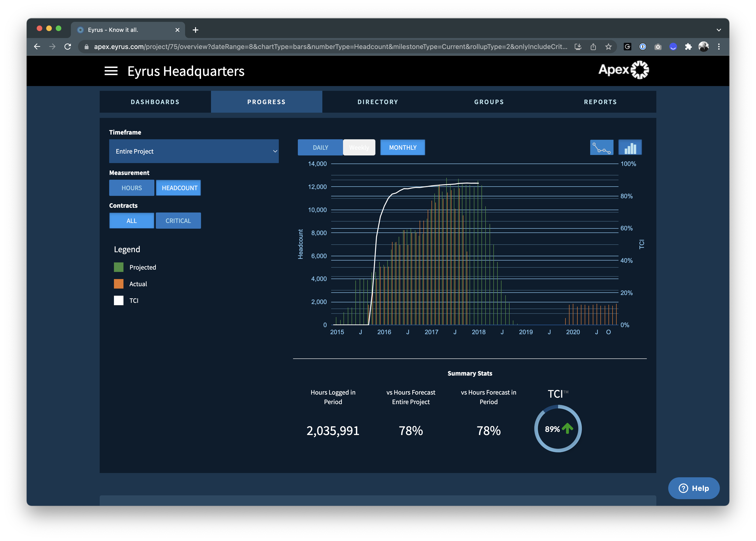Screen dimensions: 756x541
Task: Click the TCI green up arrow
Action: (568, 428)
